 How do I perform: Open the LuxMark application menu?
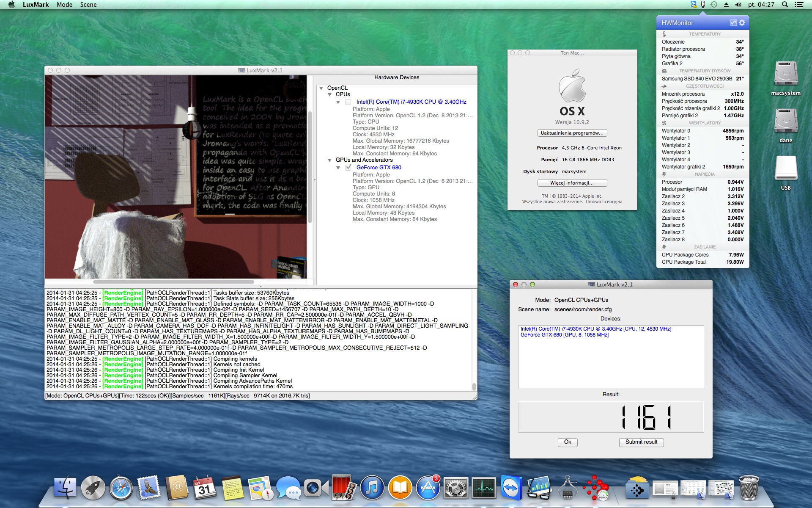[x=36, y=5]
